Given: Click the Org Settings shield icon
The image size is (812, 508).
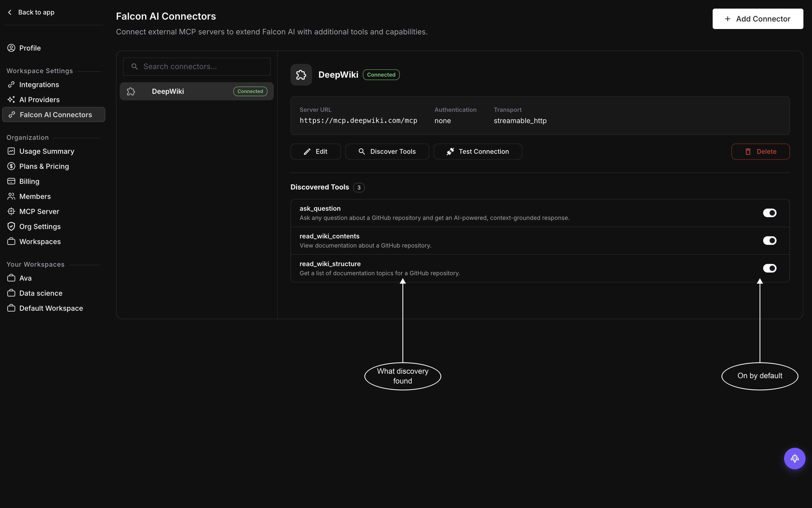Looking at the screenshot, I should tap(11, 226).
